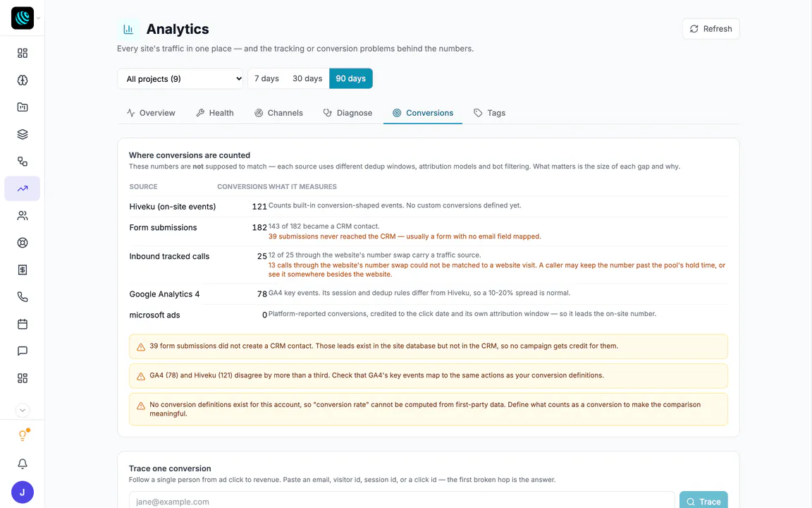812x508 pixels.
Task: Select the trending-up analytics sidebar icon
Action: [x=23, y=188]
